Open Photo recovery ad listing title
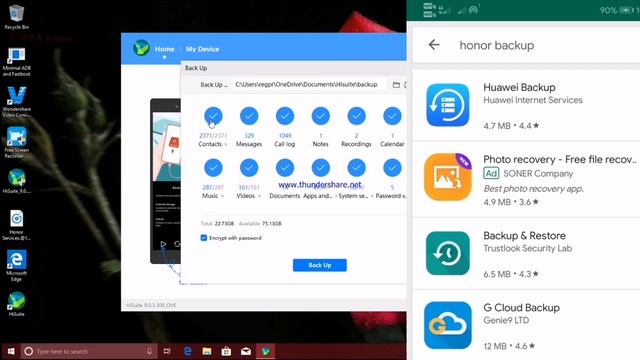 click(x=560, y=160)
